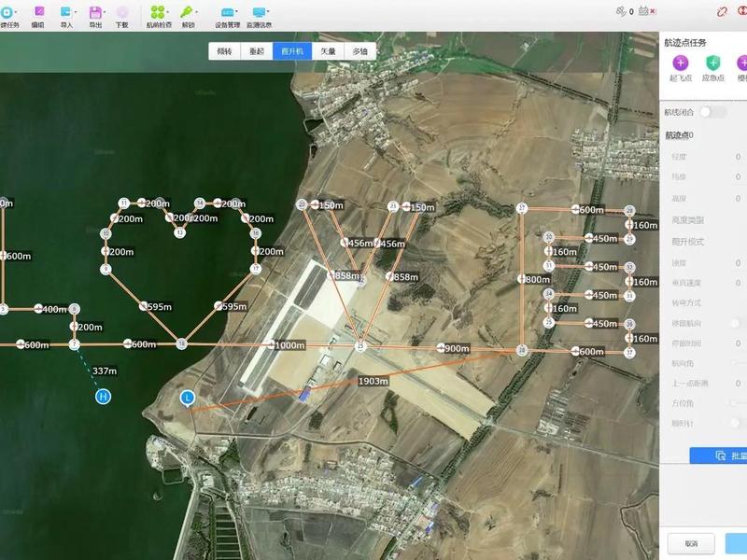Select waypoint 18 on the map
Viewport: 747px width, 560px height.
pyautogui.click(x=181, y=343)
